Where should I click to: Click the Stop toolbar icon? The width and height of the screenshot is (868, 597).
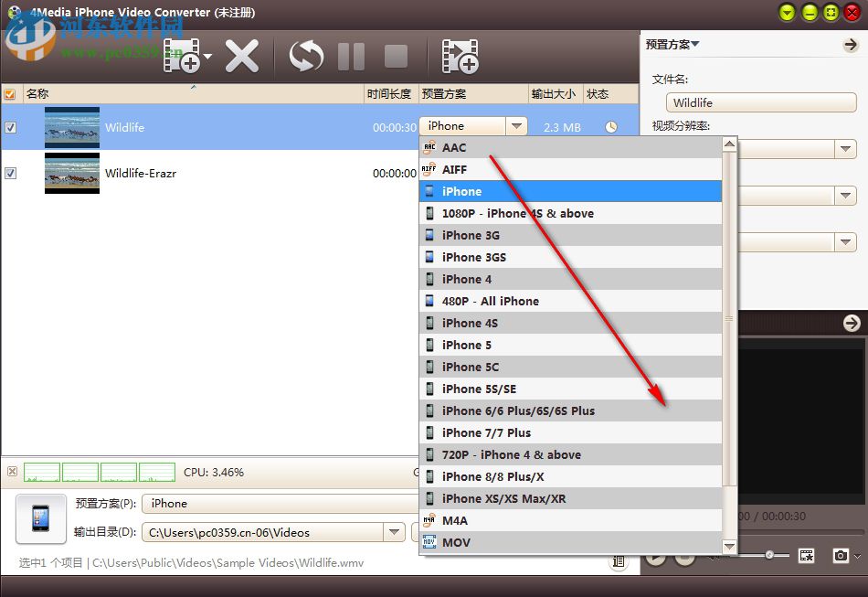pyautogui.click(x=396, y=55)
